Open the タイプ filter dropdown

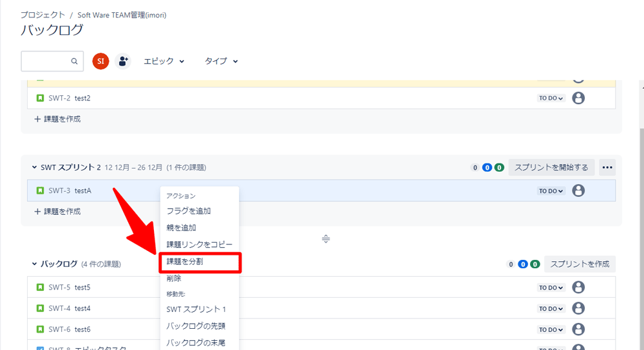tap(221, 61)
